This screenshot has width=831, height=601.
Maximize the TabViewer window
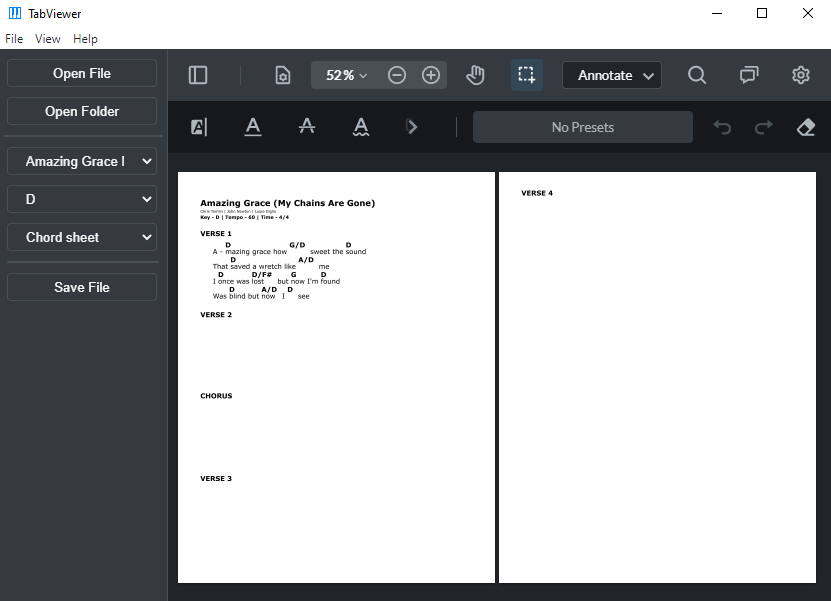click(762, 13)
